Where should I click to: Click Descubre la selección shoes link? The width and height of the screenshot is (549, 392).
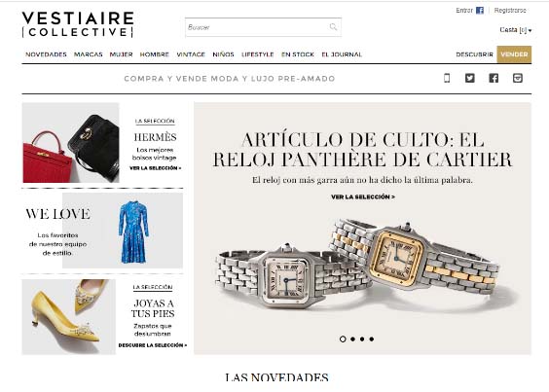pyautogui.click(x=152, y=345)
